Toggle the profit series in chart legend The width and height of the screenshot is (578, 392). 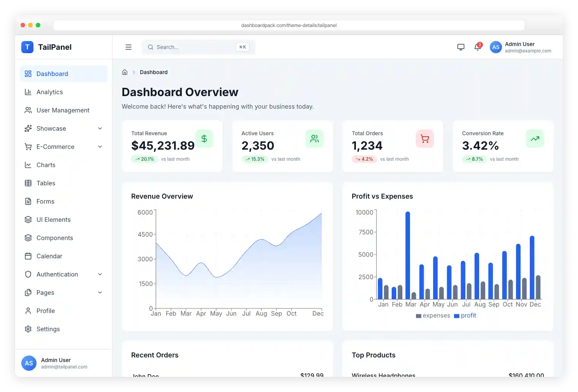(x=465, y=315)
